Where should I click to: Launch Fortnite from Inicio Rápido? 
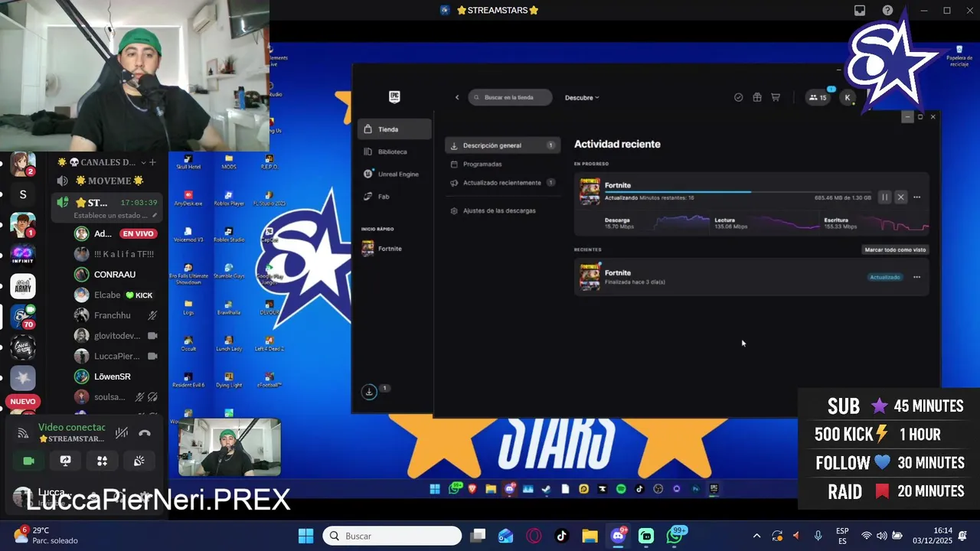[x=394, y=248]
